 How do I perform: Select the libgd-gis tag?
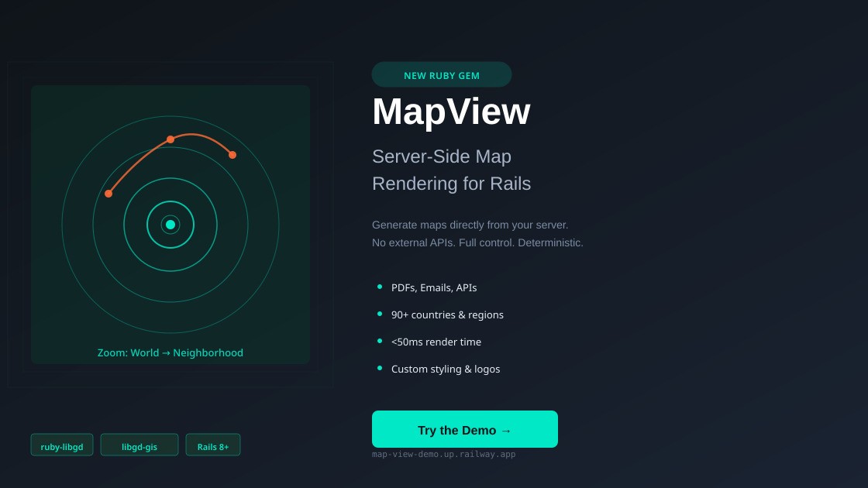tap(139, 445)
